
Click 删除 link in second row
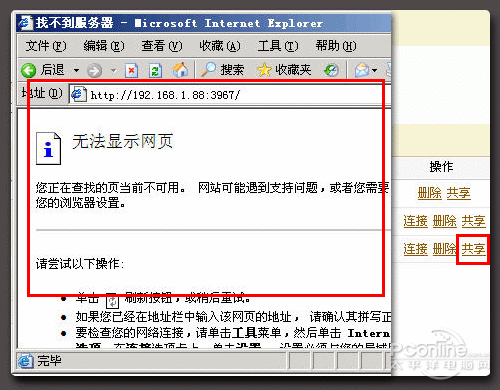[444, 221]
